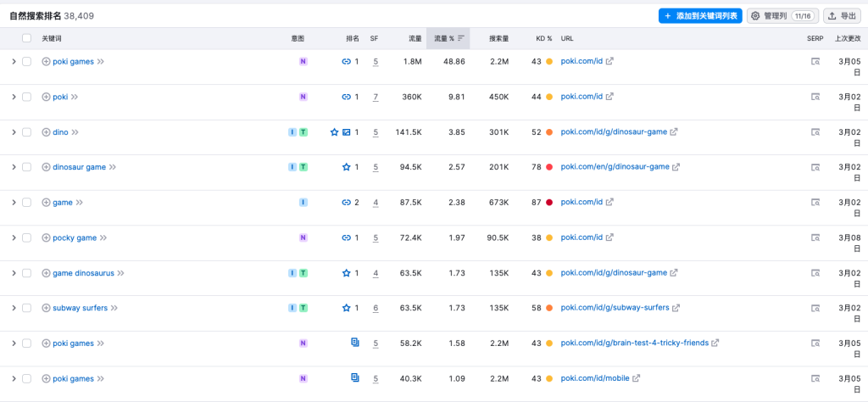868x402 pixels.
Task: Click star icon in dino row
Action: (334, 132)
